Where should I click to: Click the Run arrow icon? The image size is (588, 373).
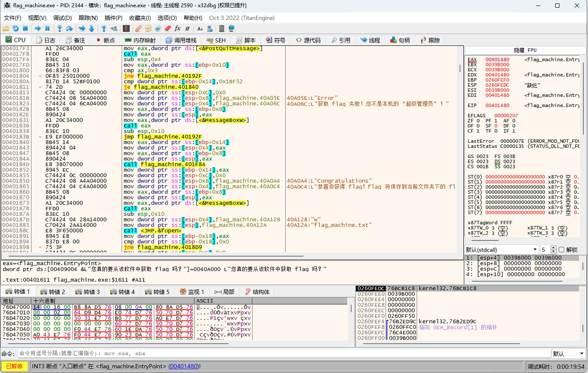coord(38,28)
